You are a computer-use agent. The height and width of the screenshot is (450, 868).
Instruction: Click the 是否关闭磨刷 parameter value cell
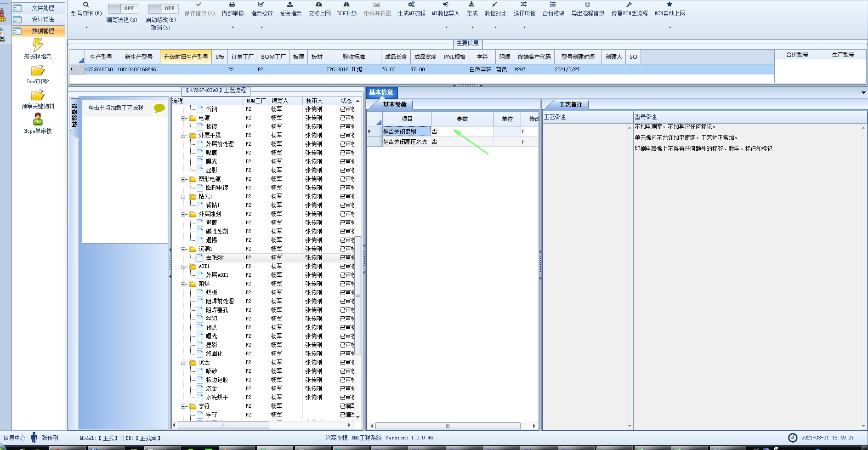[x=462, y=131]
